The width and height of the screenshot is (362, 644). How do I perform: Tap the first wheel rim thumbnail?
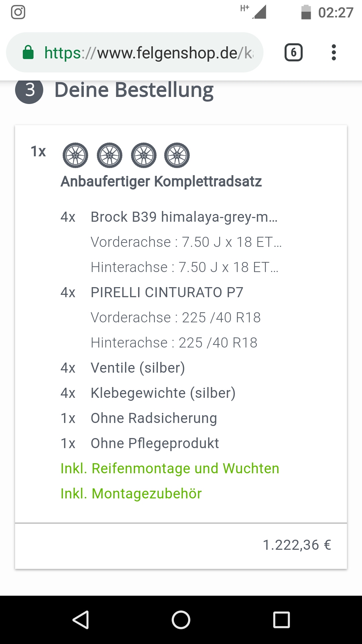point(75,155)
